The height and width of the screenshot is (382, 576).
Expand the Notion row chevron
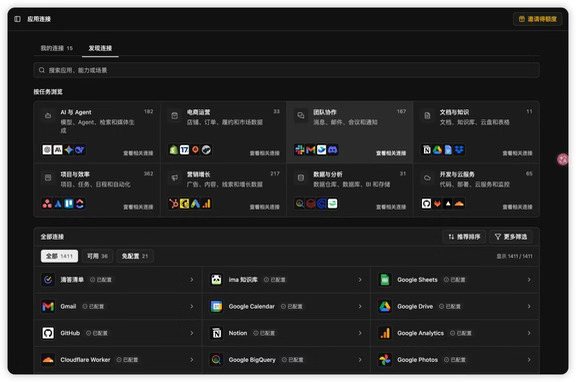pos(360,333)
